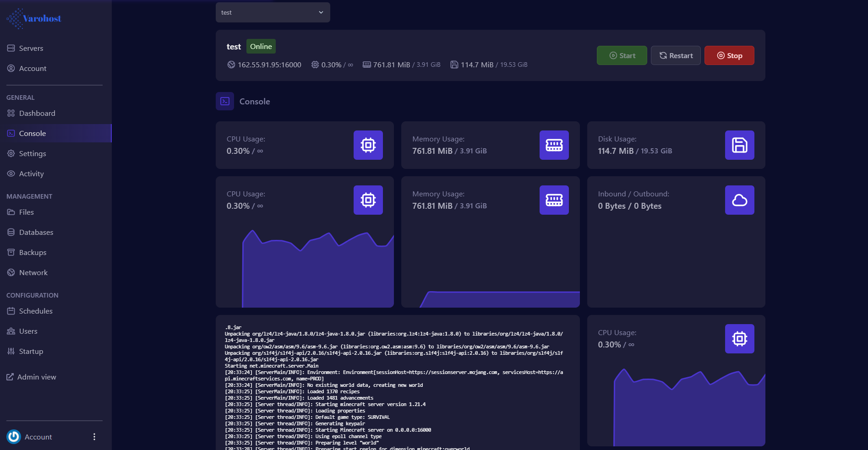The height and width of the screenshot is (450, 868).
Task: Open Backups page
Action: (33, 252)
